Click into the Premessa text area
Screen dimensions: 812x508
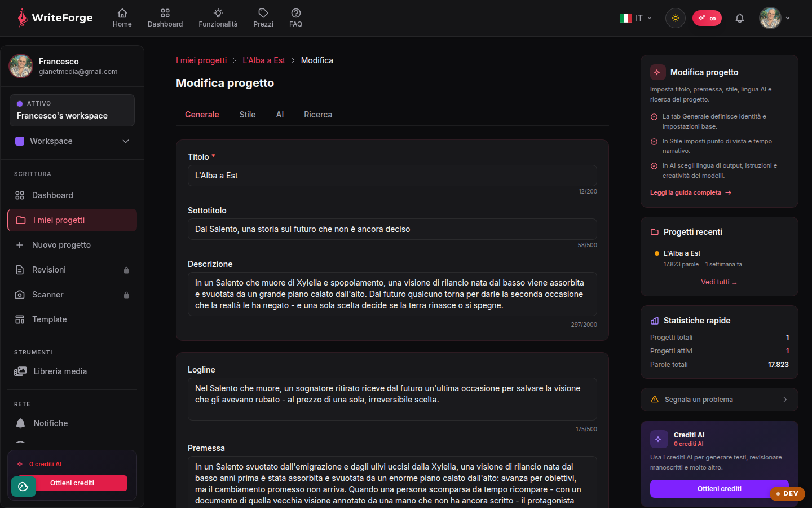392,482
